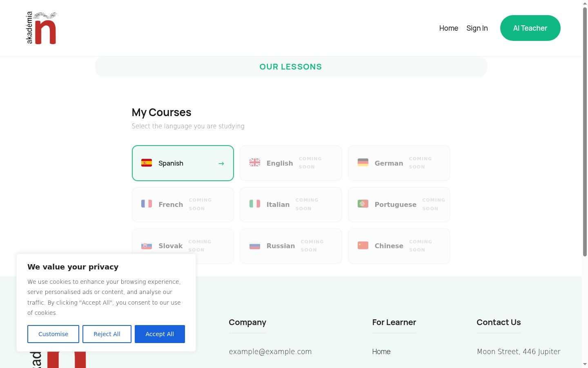
Task: Click the OUR LESSONS banner
Action: 291,67
